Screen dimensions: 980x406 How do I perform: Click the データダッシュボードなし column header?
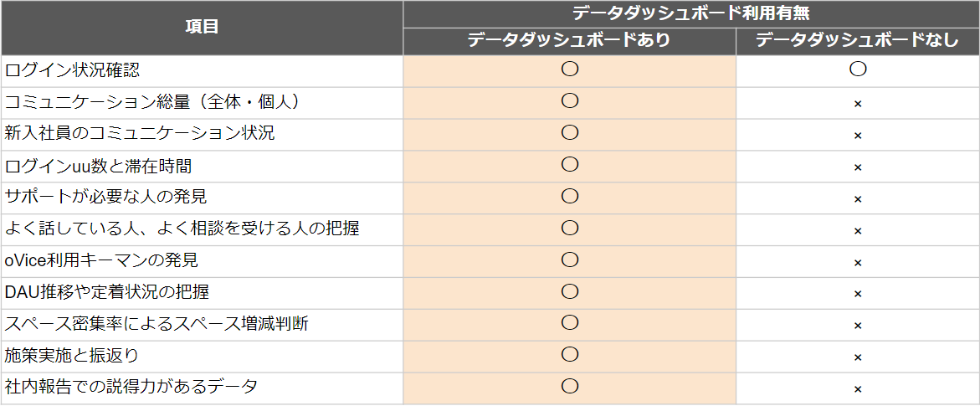(x=858, y=41)
